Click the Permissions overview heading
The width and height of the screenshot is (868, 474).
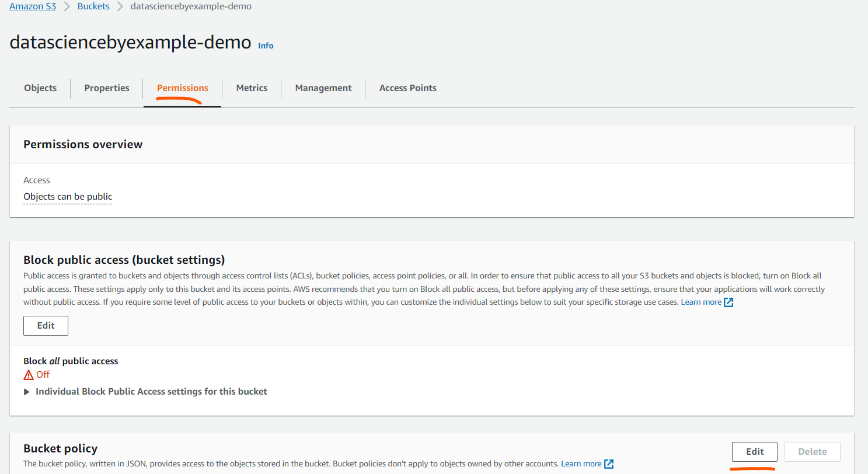coord(83,144)
